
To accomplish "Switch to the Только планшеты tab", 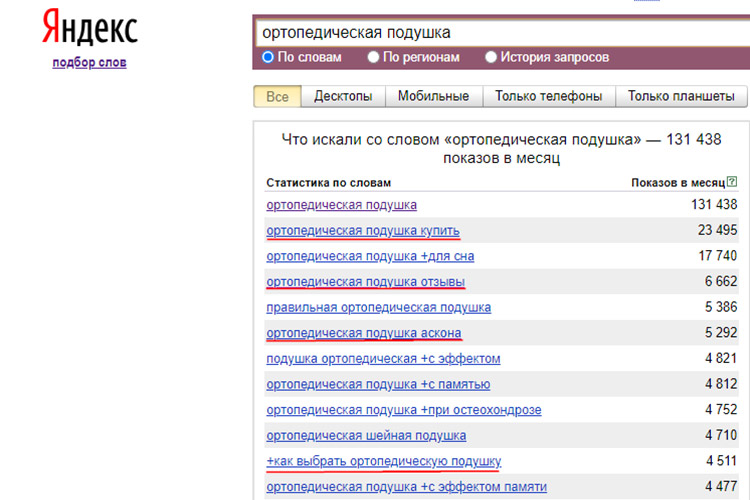I will pos(681,96).
